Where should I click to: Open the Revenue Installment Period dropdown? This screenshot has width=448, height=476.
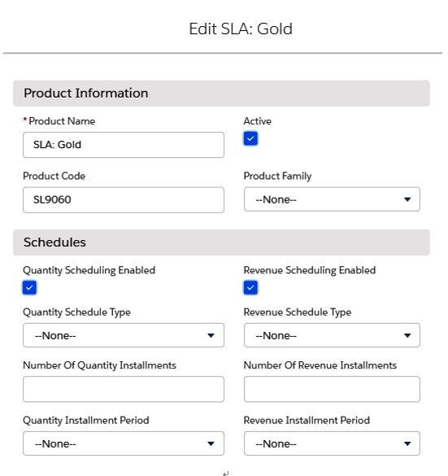(332, 443)
